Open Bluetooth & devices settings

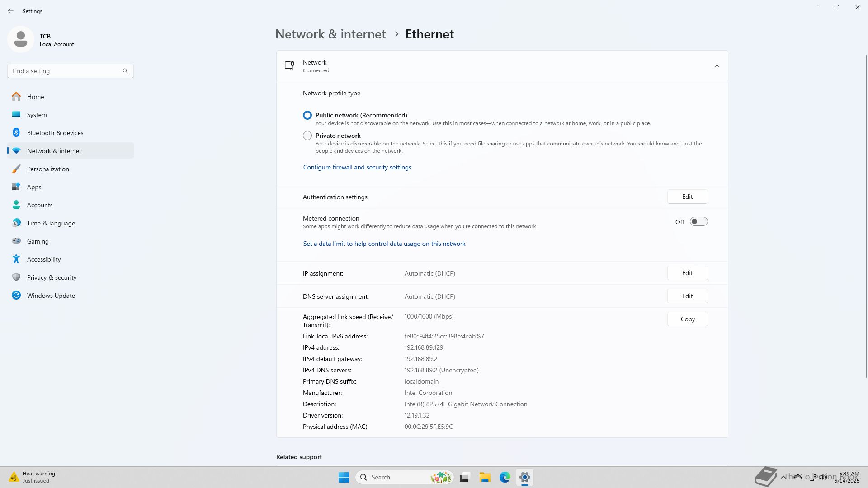tap(55, 133)
